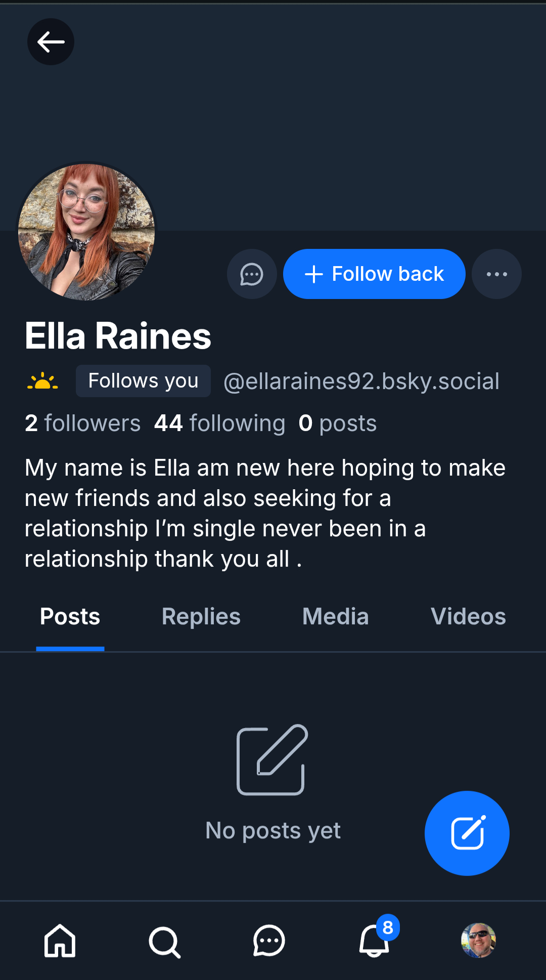Tap the @ellaraines92.bsky.social handle
546x980 pixels.
361,381
